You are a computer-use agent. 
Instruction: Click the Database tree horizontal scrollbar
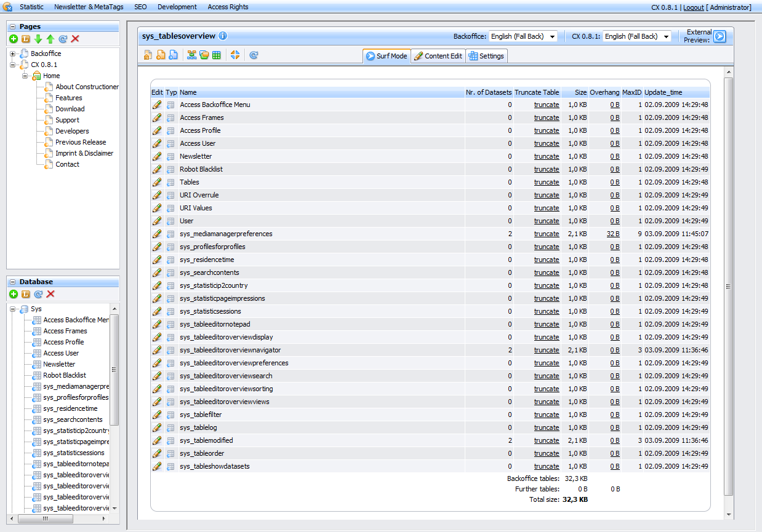point(44,518)
